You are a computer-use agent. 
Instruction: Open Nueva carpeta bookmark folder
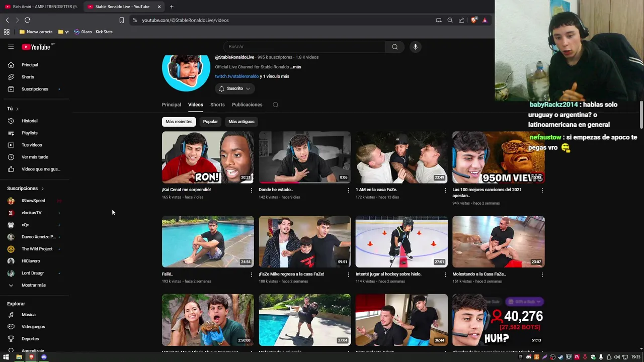click(36, 32)
